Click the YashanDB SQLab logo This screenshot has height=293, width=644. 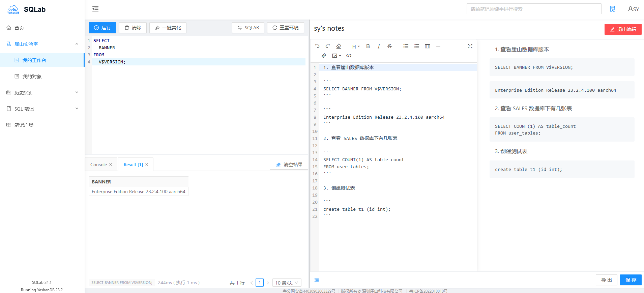tap(27, 9)
